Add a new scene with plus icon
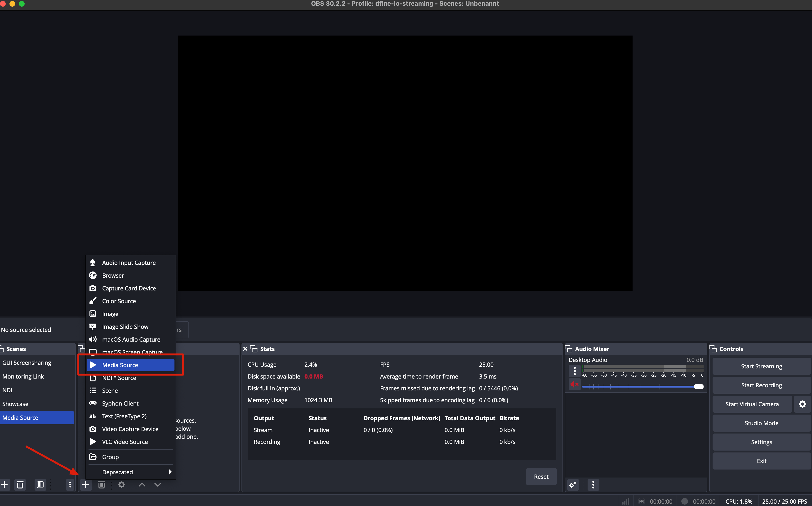This screenshot has width=812, height=506. pos(4,485)
